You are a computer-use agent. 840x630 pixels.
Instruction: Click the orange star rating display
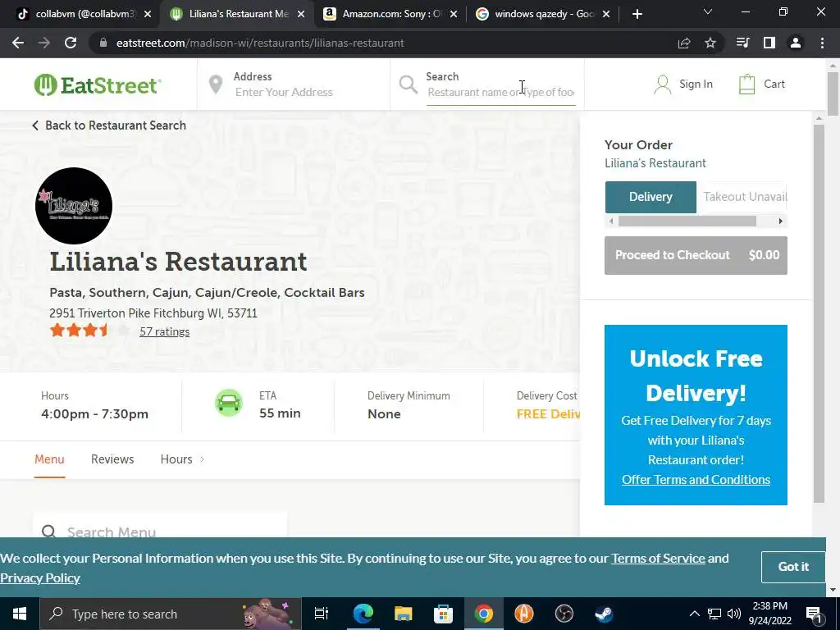coord(89,331)
